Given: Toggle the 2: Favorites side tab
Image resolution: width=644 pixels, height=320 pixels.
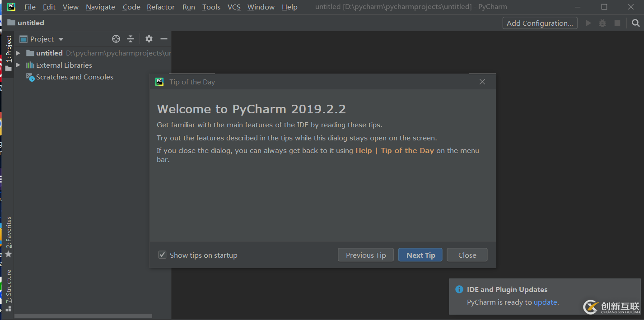Looking at the screenshot, I should 8,237.
